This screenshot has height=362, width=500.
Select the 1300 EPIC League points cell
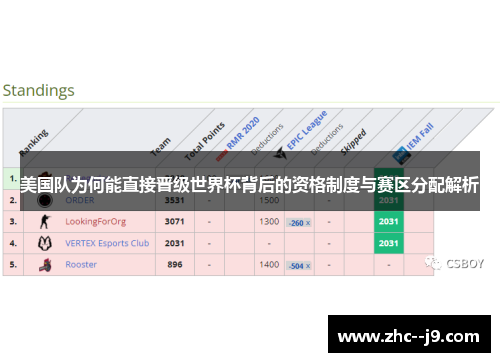tap(269, 222)
